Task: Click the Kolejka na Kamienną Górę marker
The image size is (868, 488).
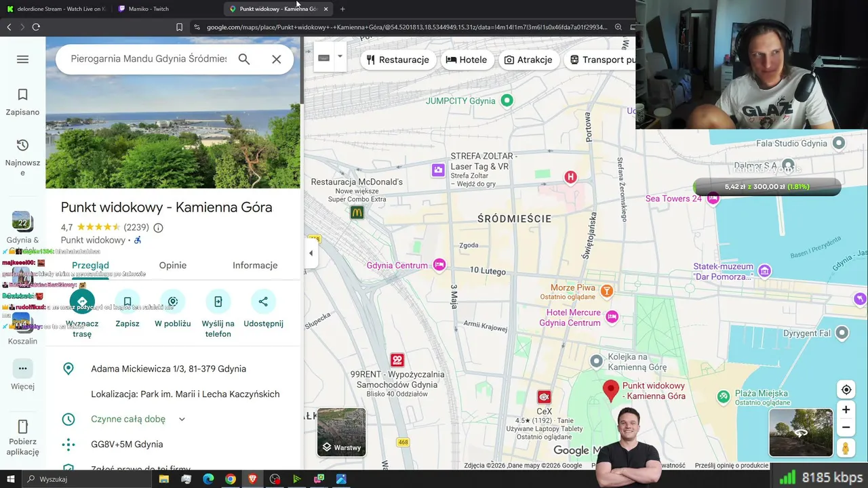Action: point(596,361)
